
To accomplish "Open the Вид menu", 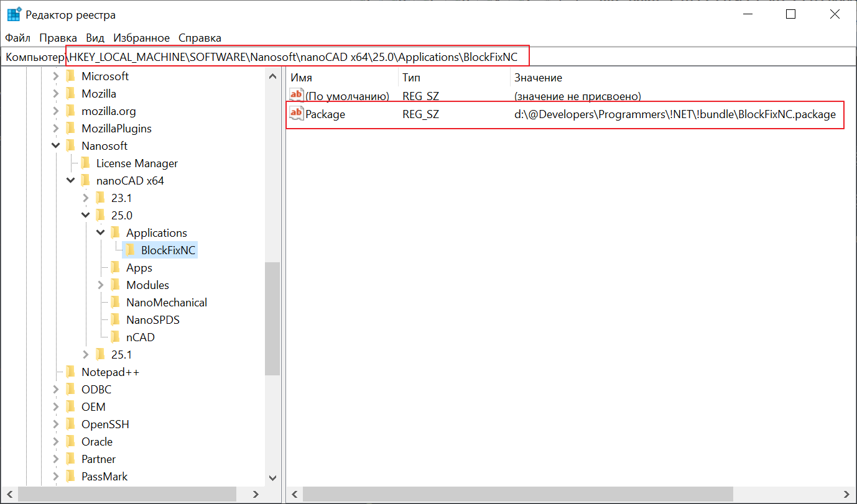I will (95, 38).
